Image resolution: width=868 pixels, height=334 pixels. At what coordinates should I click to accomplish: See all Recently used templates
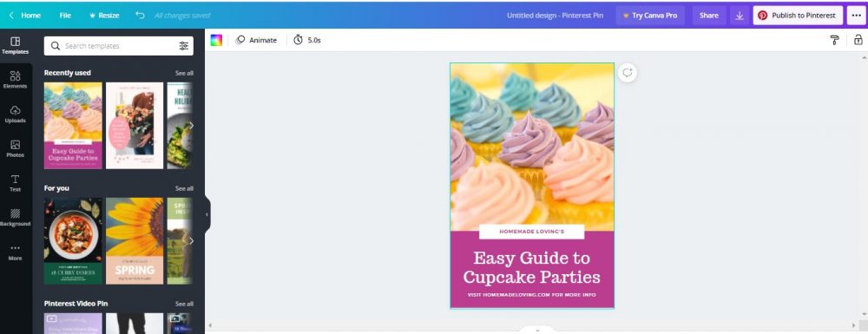coord(184,73)
